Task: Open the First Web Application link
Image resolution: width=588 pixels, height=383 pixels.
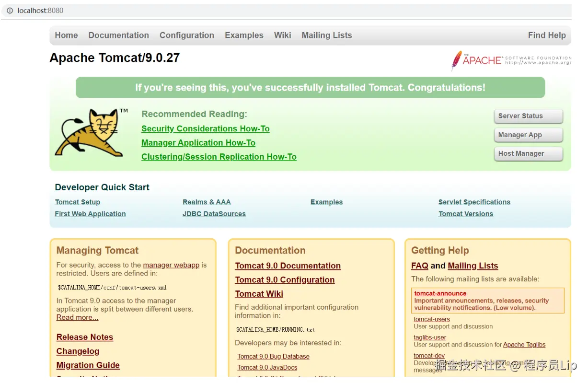Action: coord(90,214)
